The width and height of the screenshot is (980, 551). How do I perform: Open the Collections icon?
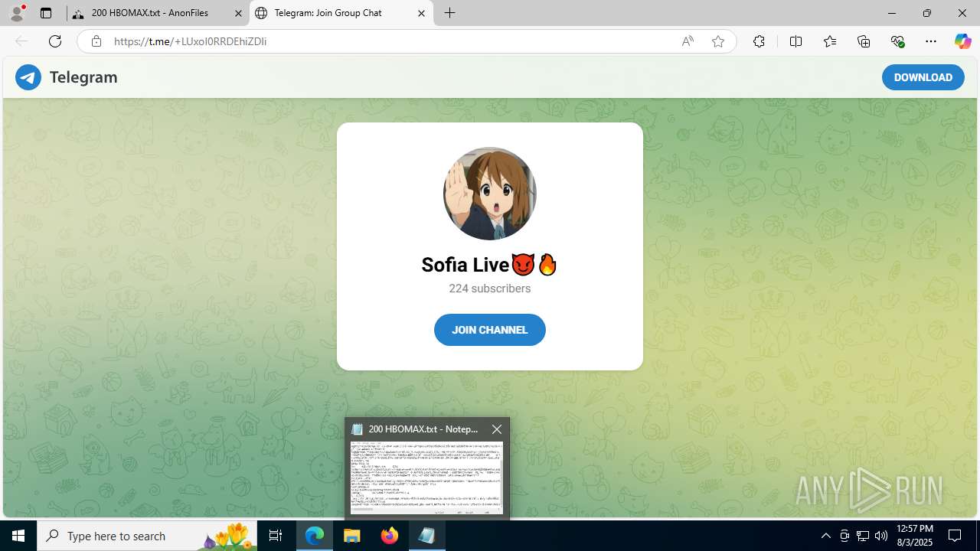coord(864,41)
